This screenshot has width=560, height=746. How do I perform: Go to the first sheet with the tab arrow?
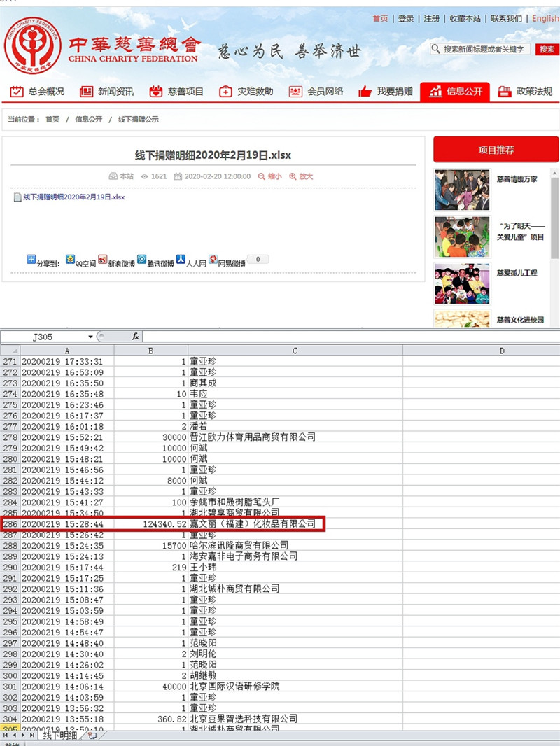[6, 735]
